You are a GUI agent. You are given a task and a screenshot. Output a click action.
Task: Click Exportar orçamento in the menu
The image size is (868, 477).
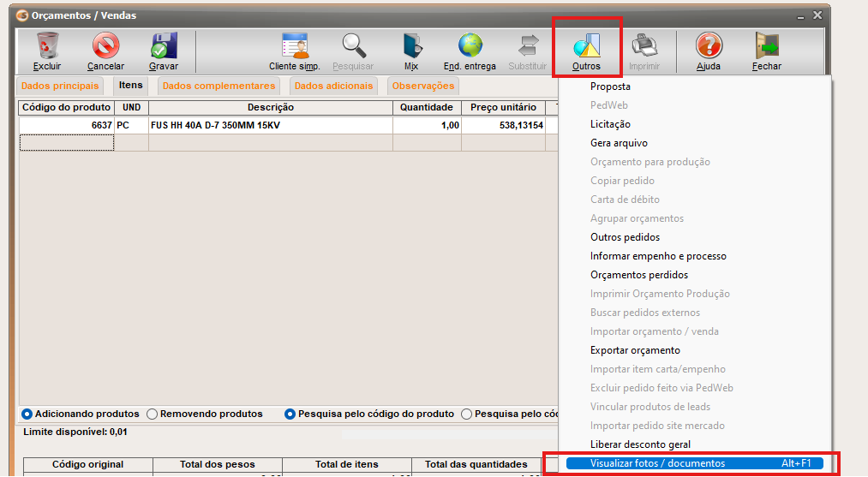(635, 350)
